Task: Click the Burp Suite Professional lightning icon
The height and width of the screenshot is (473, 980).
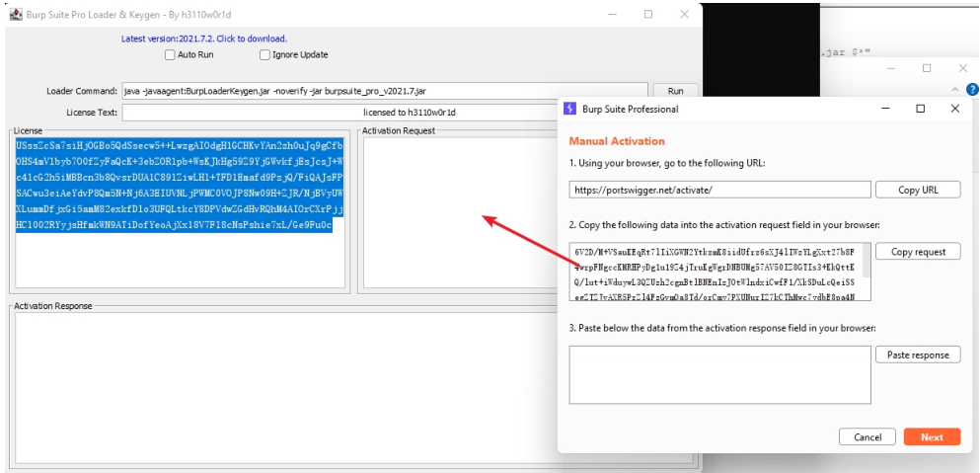Action: tap(569, 109)
